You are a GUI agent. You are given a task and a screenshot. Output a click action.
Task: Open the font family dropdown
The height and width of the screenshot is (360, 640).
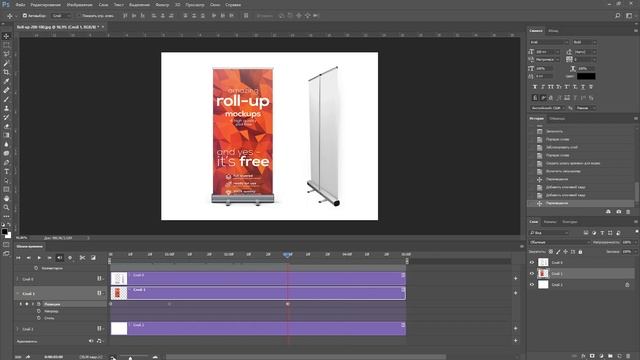[549, 42]
